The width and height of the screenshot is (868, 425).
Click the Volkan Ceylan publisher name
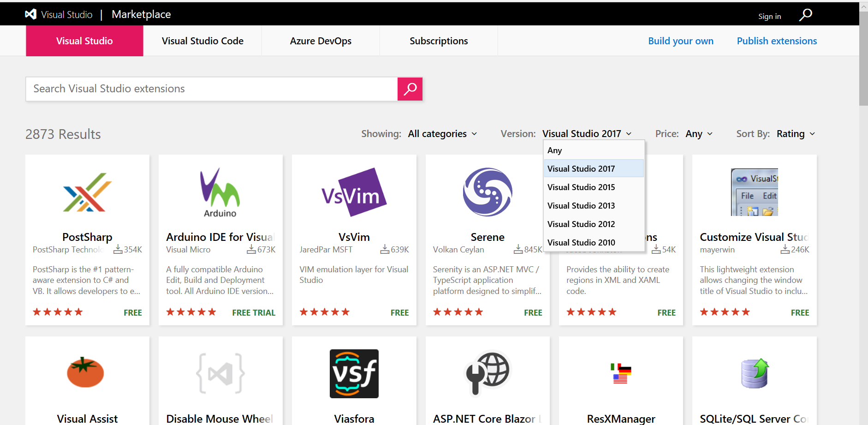(458, 250)
